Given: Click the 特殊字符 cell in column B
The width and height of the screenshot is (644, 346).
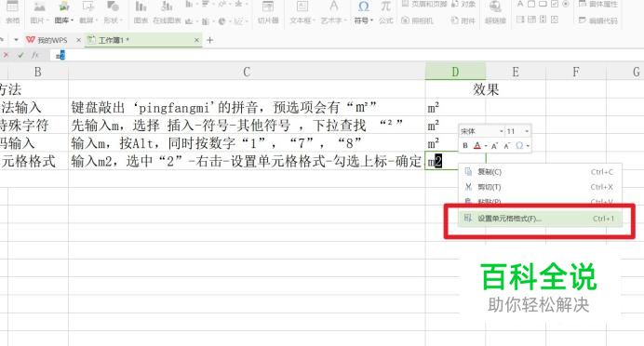Looking at the screenshot, I should (x=34, y=126).
